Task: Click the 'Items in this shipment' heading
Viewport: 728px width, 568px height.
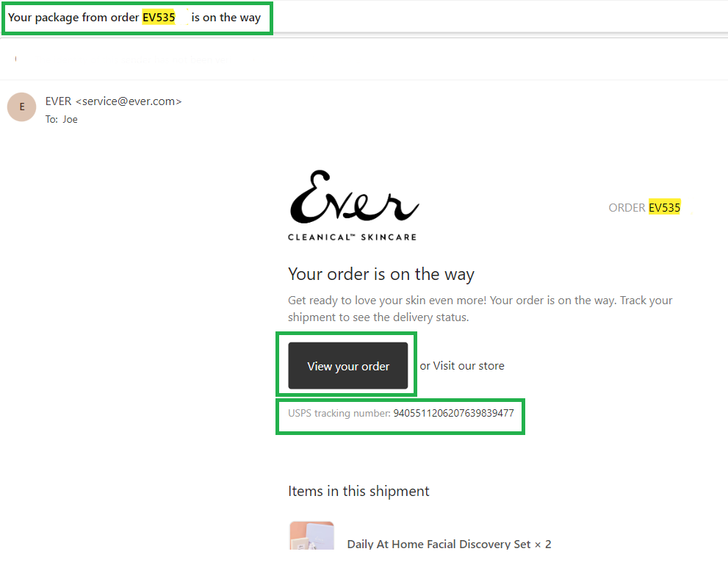Action: tap(358, 491)
